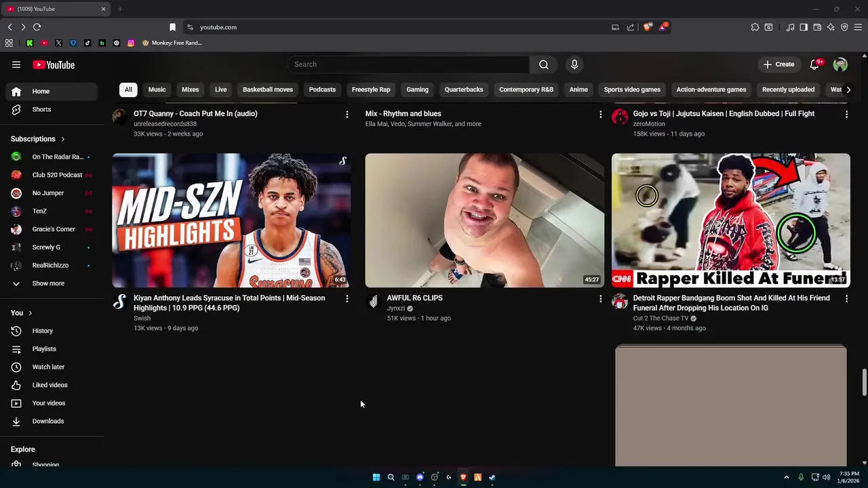Open the account avatar menu
Screen dimensions: 868x488
click(840, 64)
